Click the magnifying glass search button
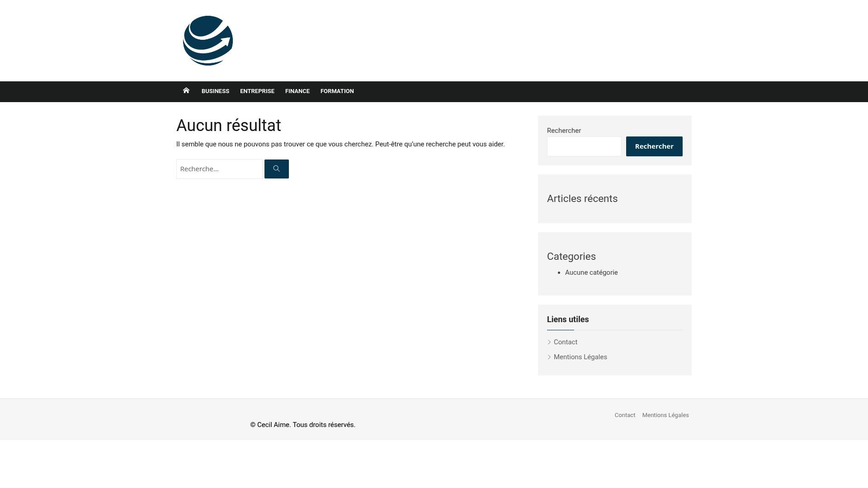 (276, 169)
